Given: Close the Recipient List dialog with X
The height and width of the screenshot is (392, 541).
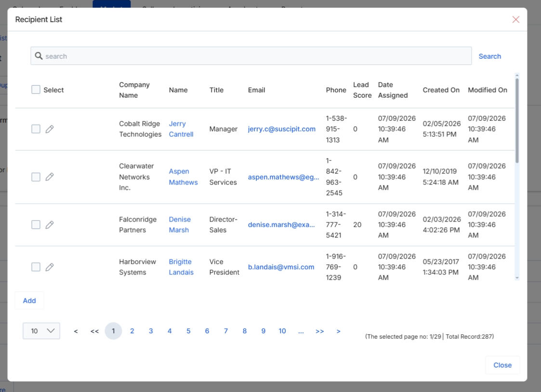Looking at the screenshot, I should 516,20.
